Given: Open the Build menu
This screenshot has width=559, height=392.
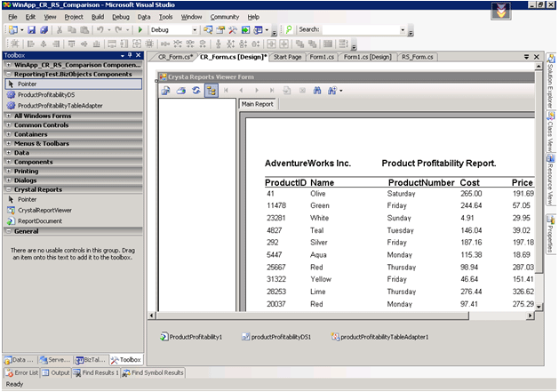Looking at the screenshot, I should (x=98, y=17).
